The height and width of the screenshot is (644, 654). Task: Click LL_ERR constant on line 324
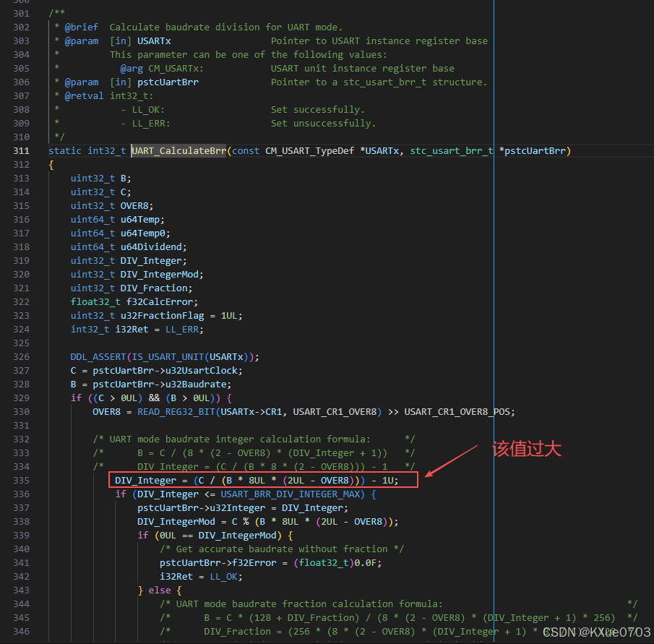point(182,330)
